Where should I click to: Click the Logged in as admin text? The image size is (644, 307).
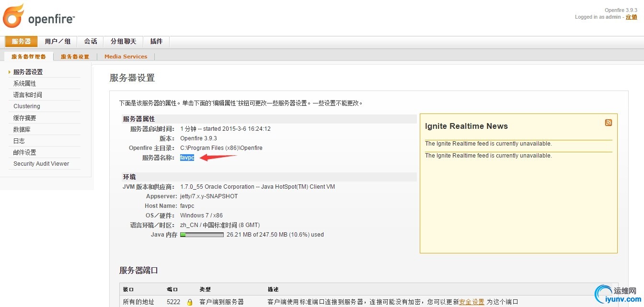pyautogui.click(x=598, y=17)
